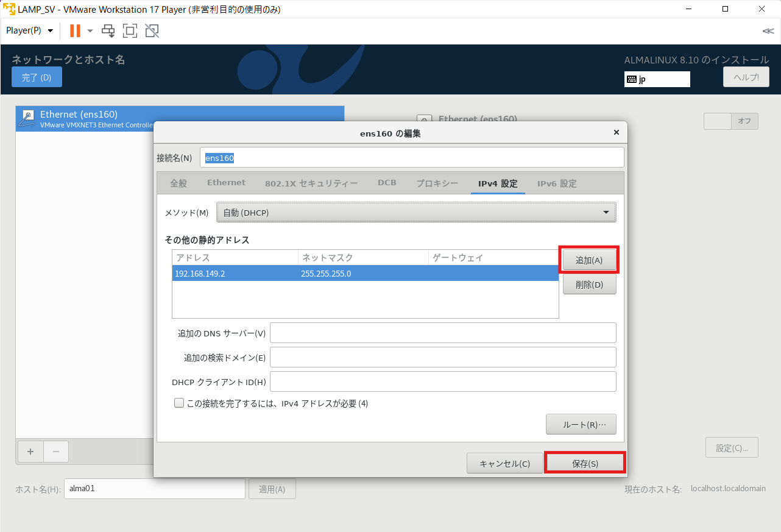This screenshot has height=532, width=781.
Task: Open the ルート(R)... routes button
Action: coord(581,425)
